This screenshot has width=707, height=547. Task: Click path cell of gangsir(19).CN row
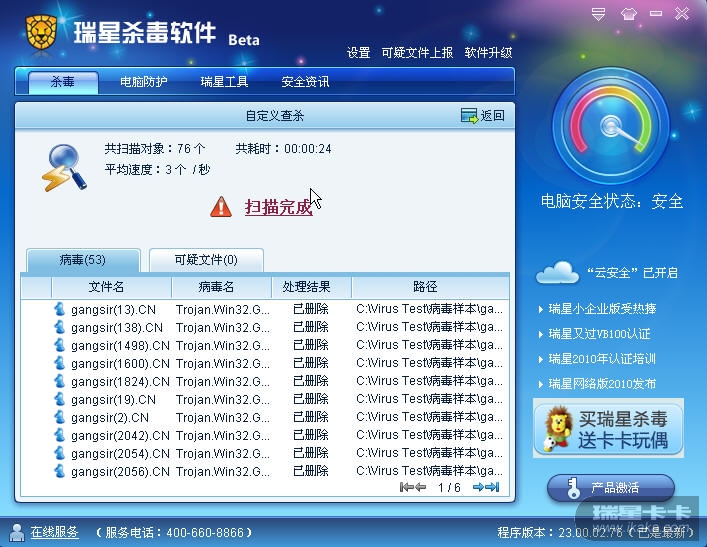point(429,399)
